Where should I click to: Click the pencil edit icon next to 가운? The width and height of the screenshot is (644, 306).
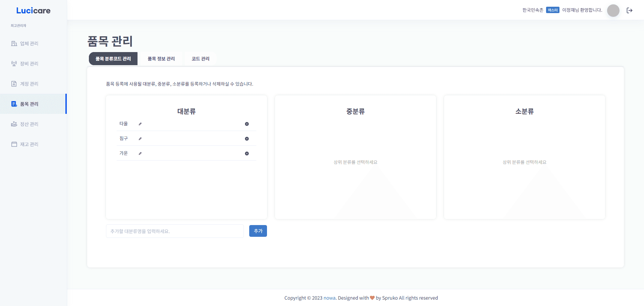[140, 154]
